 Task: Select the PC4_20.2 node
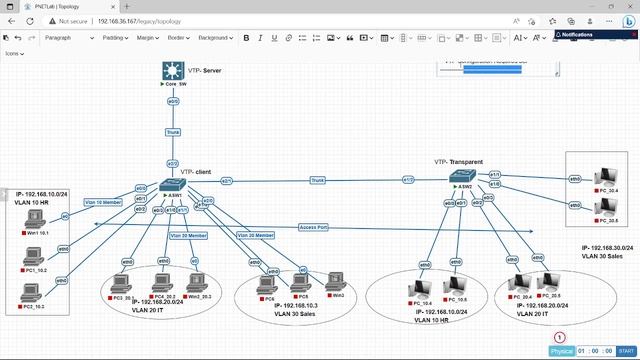162,283
